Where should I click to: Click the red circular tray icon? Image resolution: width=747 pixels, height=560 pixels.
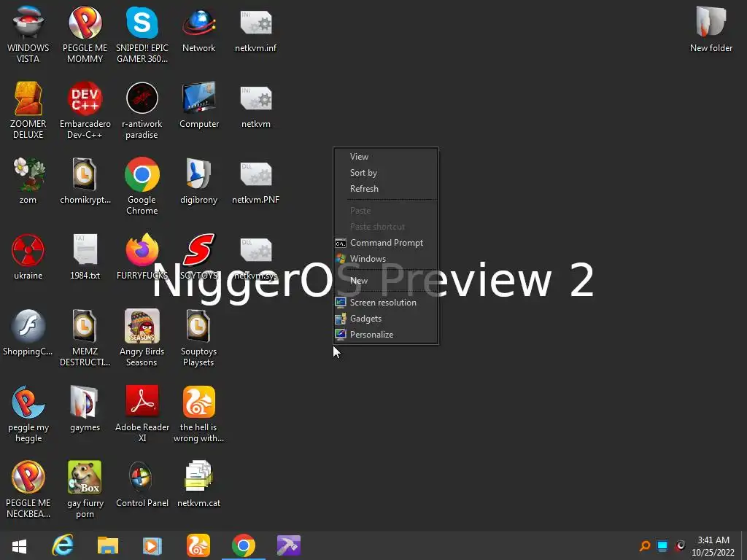681,545
